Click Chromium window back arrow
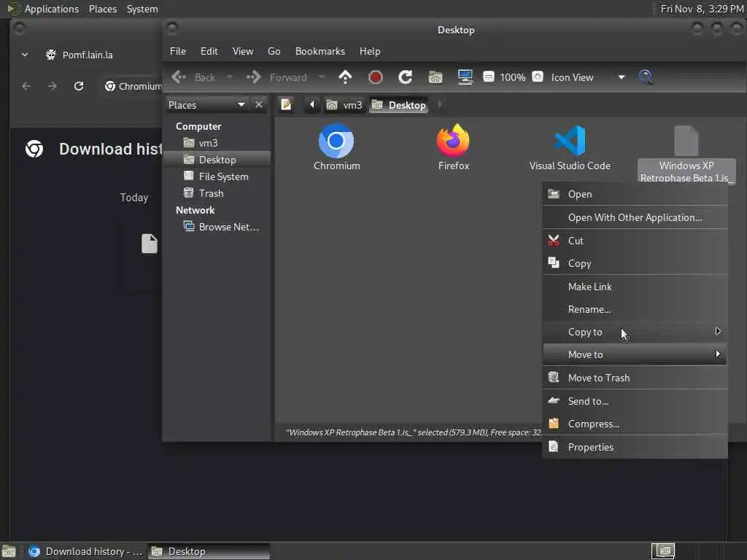747x560 pixels. pyautogui.click(x=27, y=86)
